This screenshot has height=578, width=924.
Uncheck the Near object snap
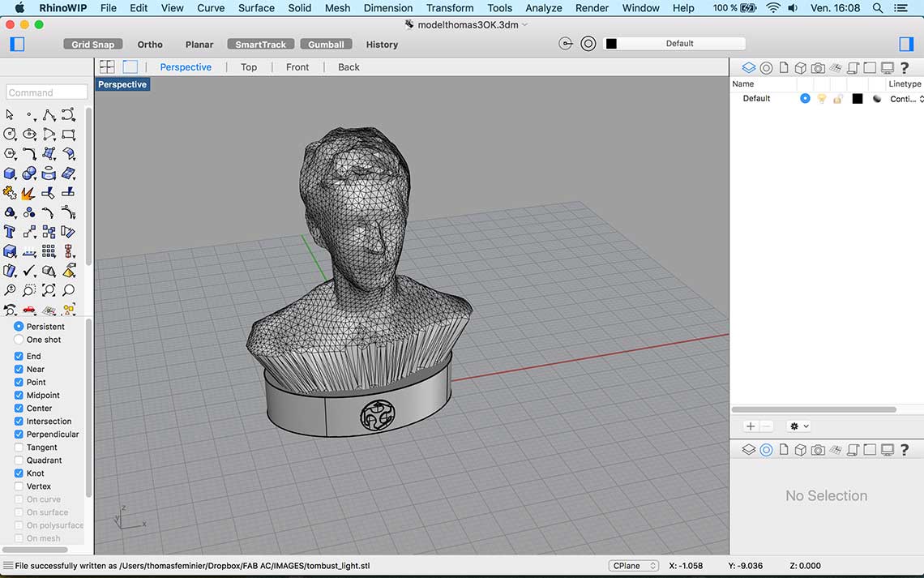coord(19,369)
